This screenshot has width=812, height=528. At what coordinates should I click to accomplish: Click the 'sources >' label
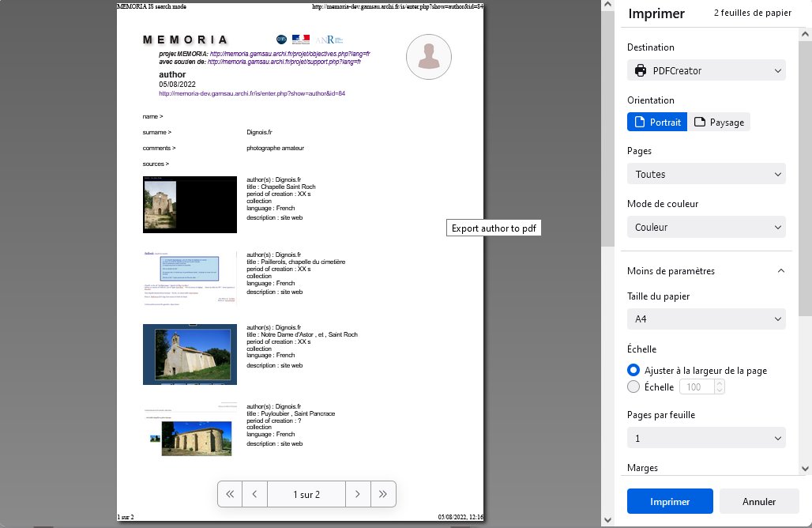click(x=156, y=164)
